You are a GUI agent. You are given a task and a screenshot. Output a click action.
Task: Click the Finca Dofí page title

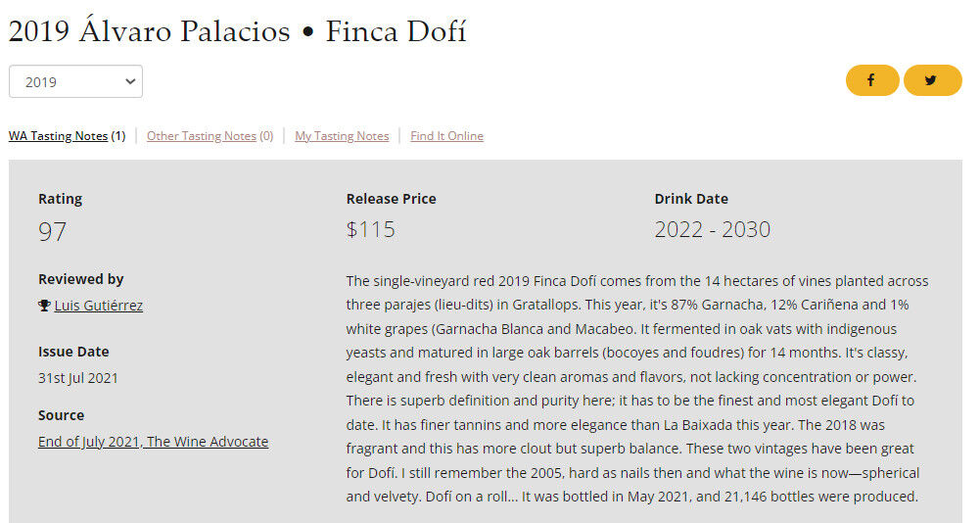(237, 31)
